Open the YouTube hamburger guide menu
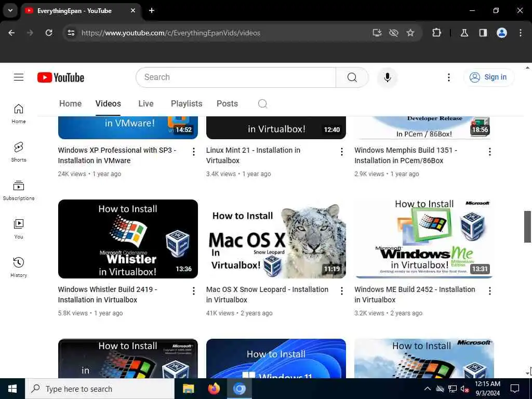 (19, 77)
